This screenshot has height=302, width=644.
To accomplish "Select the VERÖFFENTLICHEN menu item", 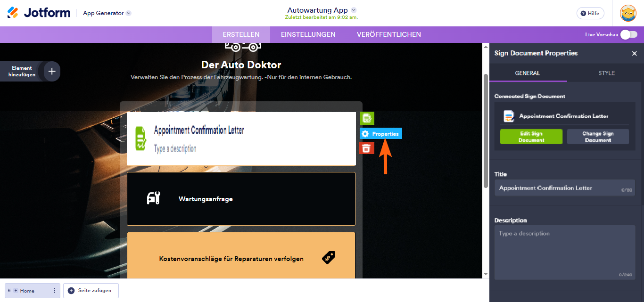I will 388,34.
